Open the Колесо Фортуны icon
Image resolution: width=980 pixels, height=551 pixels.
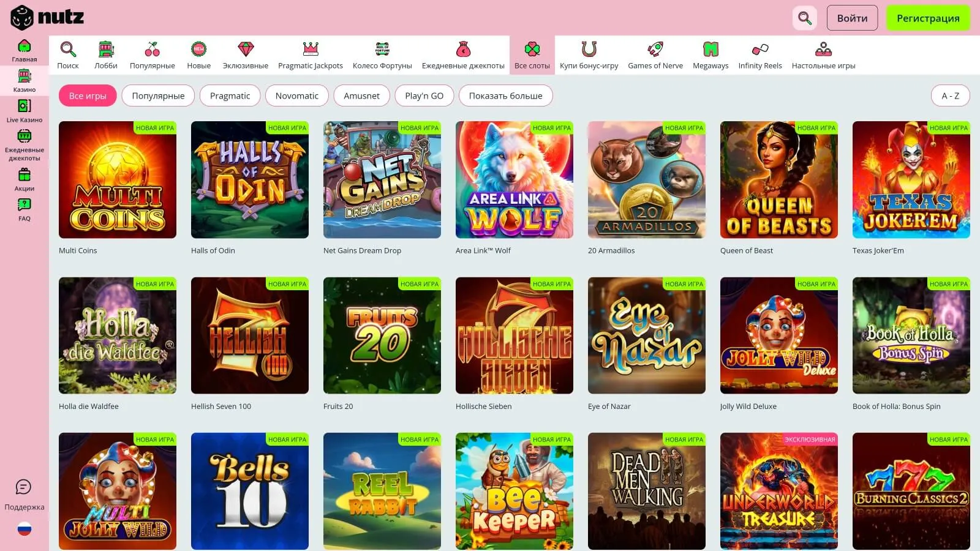tap(382, 49)
